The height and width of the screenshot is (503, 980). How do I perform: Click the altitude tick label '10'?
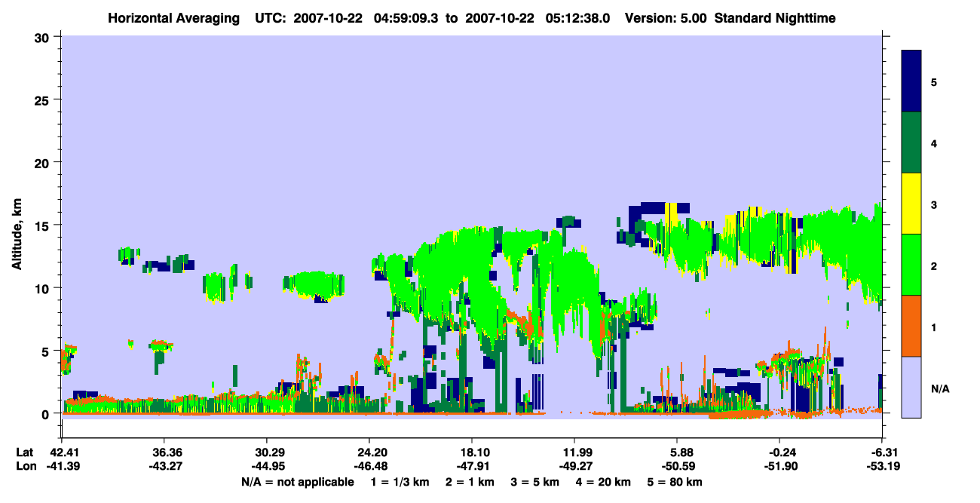coord(44,288)
